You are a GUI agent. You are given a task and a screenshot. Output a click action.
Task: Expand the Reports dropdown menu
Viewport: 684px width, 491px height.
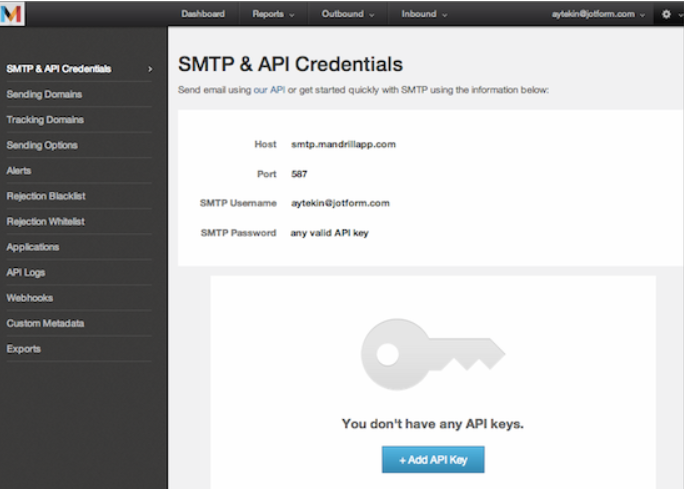pyautogui.click(x=274, y=14)
